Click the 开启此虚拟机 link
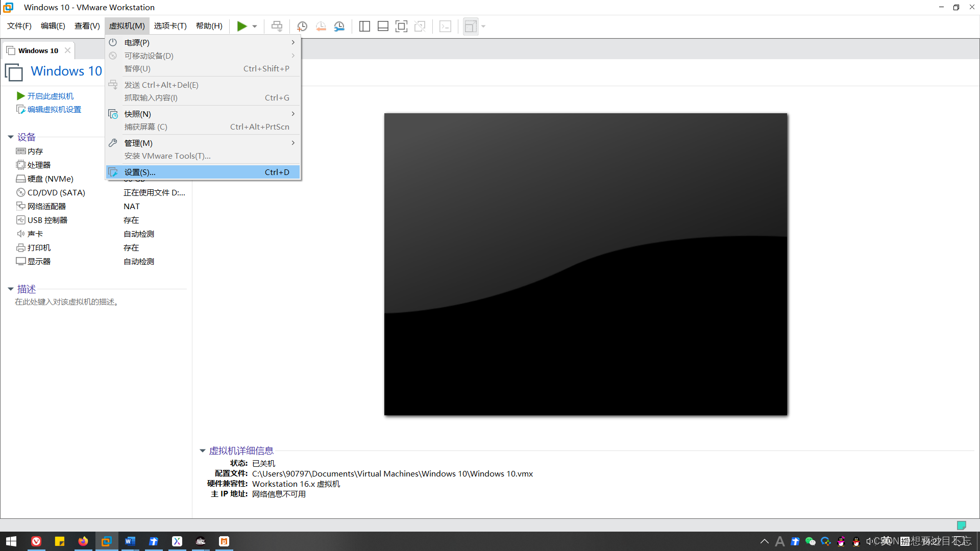Image resolution: width=980 pixels, height=551 pixels. [x=50, y=96]
